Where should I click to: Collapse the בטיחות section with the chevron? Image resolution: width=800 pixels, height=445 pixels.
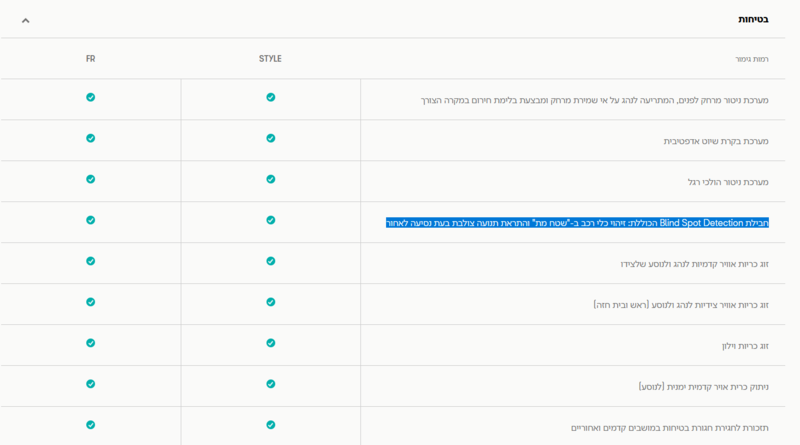(26, 20)
